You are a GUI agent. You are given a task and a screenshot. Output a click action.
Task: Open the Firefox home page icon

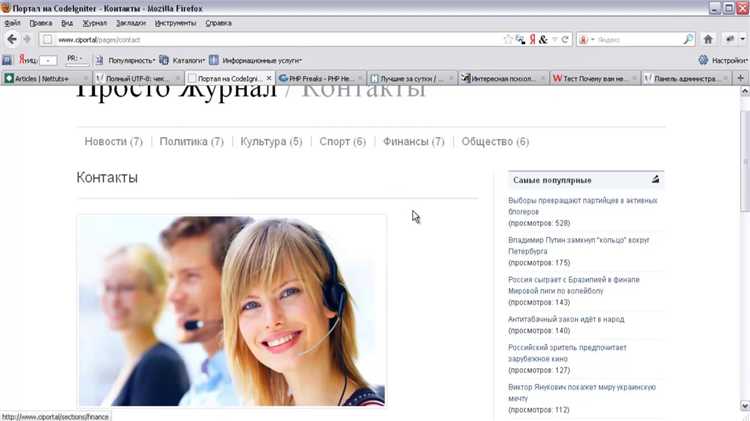(708, 39)
